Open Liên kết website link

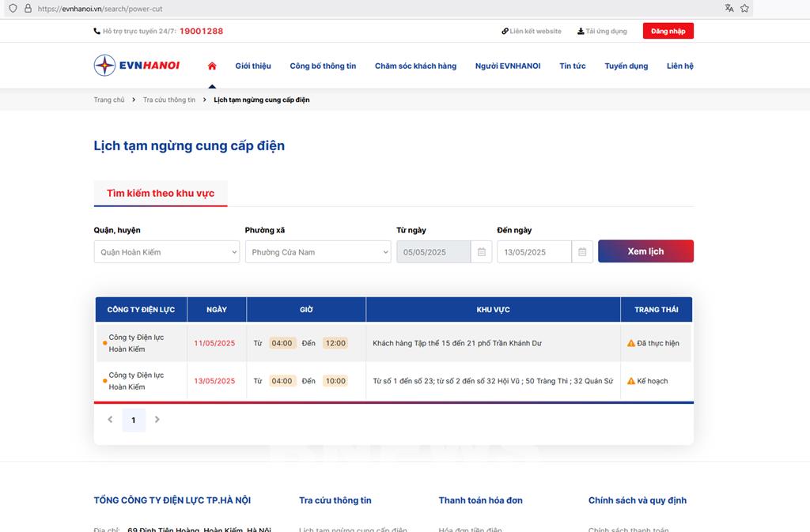point(532,31)
